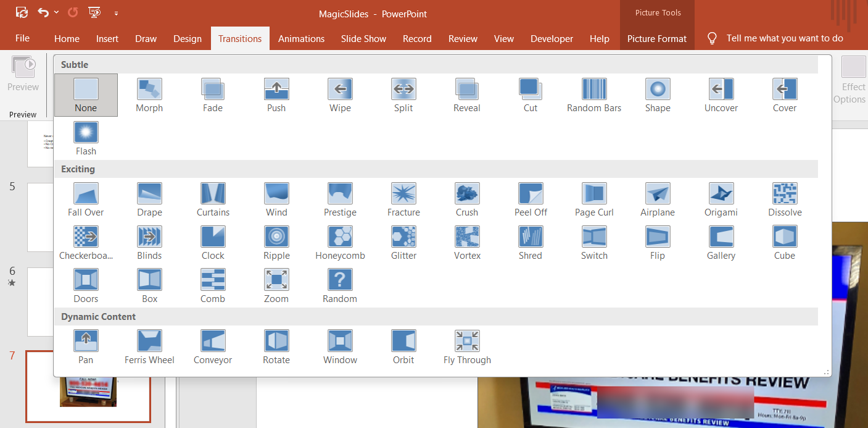868x428 pixels.
Task: Pick the Random Bars transition
Action: [x=593, y=95]
